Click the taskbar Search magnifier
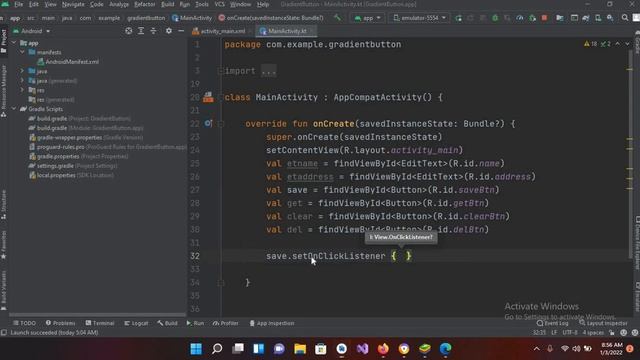 point(217,349)
